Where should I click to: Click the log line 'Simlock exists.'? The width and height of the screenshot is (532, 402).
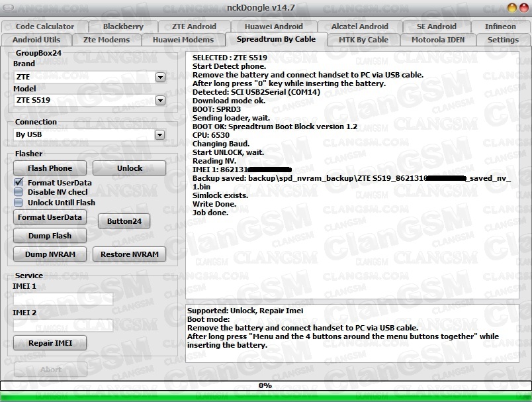(220, 195)
